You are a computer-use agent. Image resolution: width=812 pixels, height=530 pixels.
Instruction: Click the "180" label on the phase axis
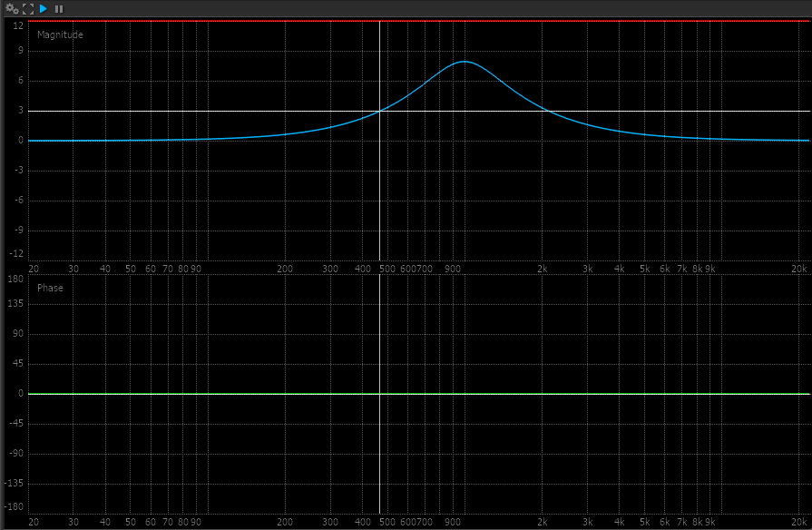[15, 280]
